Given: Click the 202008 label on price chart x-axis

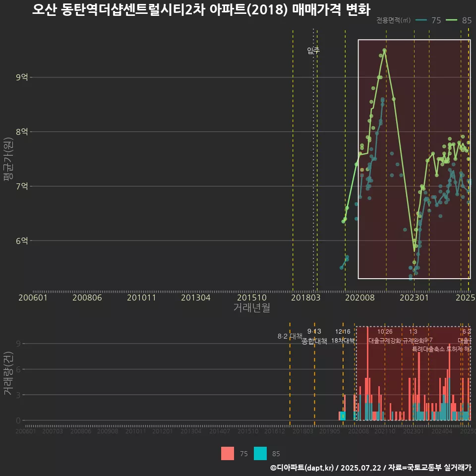Looking at the screenshot, I should click(x=360, y=297).
